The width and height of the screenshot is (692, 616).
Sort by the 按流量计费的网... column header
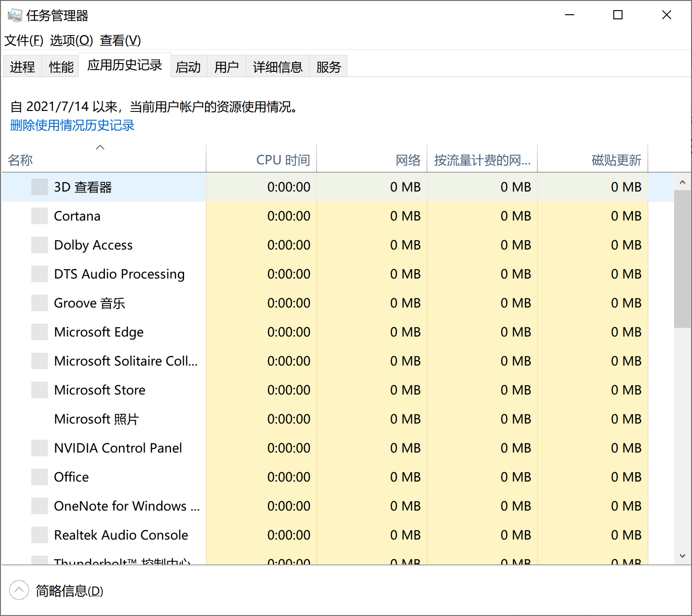coord(483,158)
